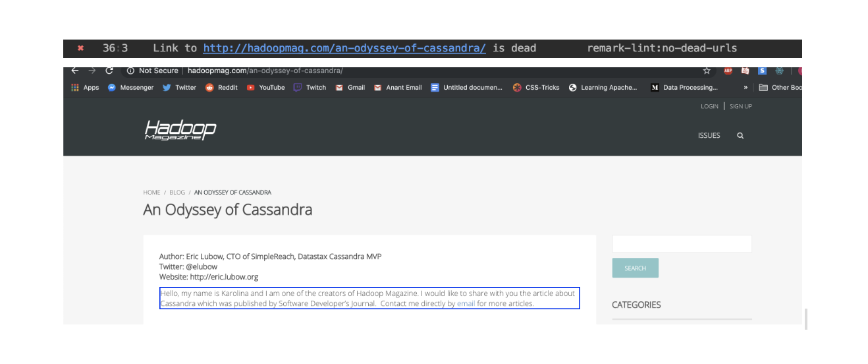Reload the page with refresh icon
This screenshot has height=364, width=868.
point(109,71)
